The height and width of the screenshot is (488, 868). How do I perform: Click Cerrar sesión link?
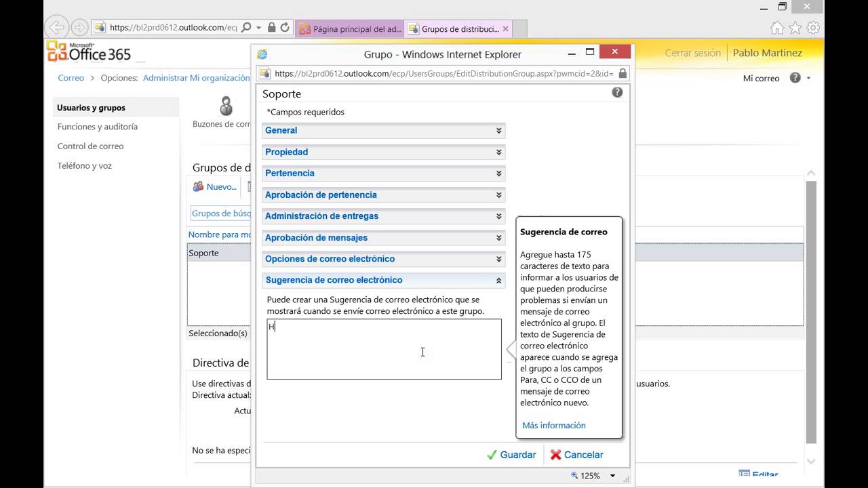tap(692, 53)
